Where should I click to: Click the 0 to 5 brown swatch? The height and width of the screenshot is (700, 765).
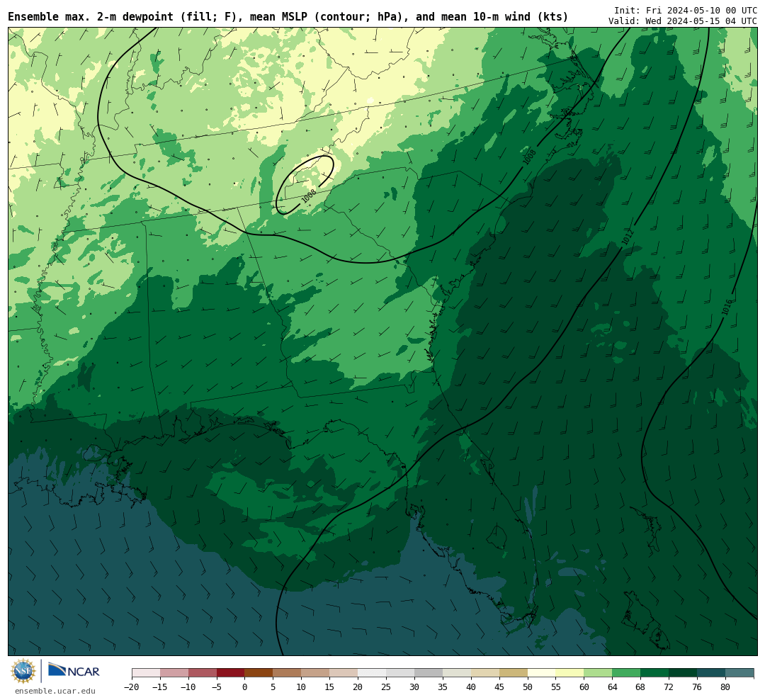[x=259, y=673]
